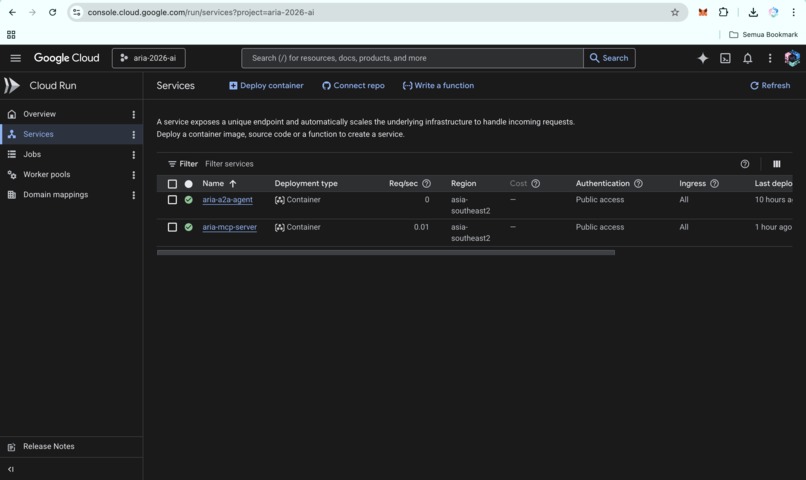
Task: Open Jobs in the sidebar
Action: pyautogui.click(x=32, y=154)
